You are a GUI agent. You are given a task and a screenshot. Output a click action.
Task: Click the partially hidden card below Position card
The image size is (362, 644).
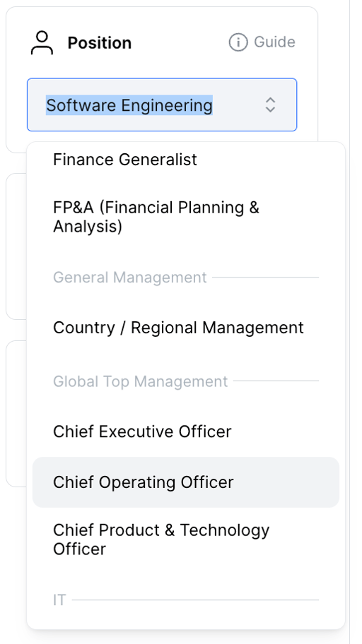[x=16, y=246]
